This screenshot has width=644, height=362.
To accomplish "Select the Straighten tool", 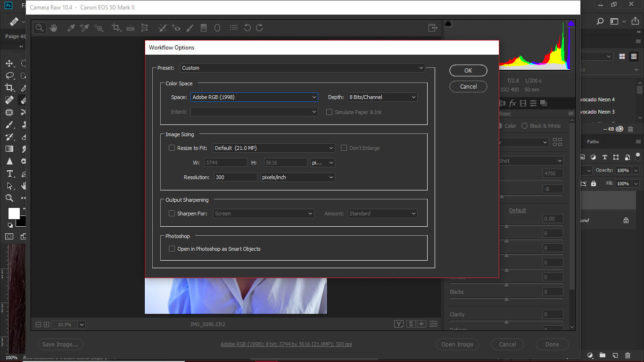I will [x=130, y=28].
